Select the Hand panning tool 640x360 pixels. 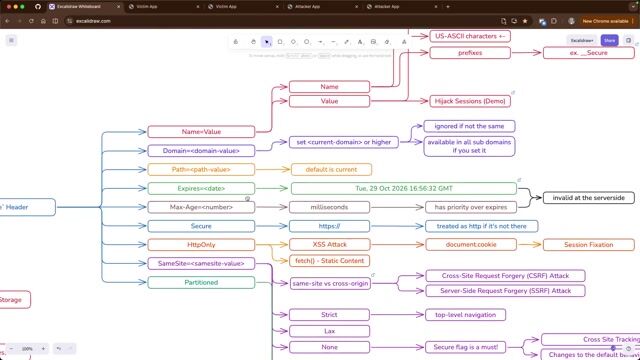point(253,42)
